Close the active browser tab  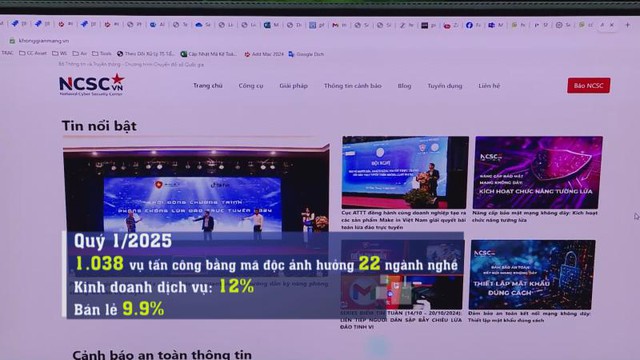pyautogui.click(x=611, y=25)
